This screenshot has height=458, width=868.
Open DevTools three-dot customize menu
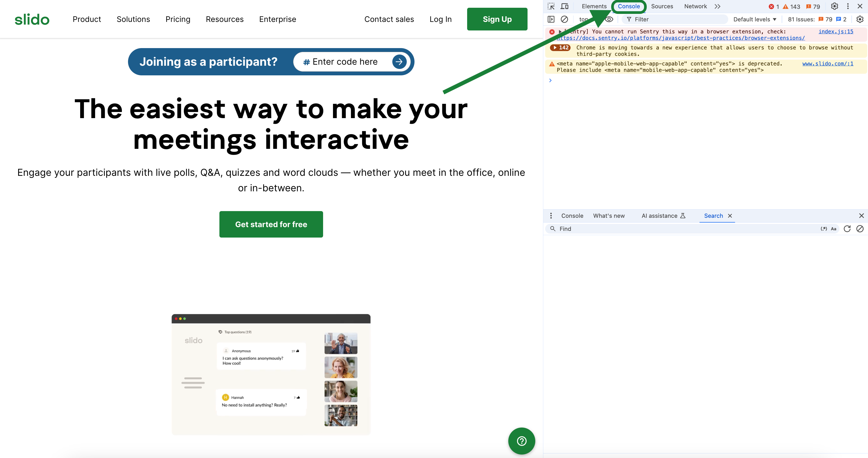coord(848,6)
